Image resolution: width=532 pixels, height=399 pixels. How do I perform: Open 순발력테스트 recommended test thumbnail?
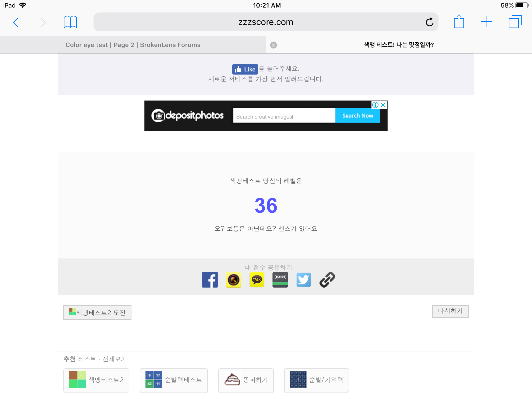click(174, 380)
